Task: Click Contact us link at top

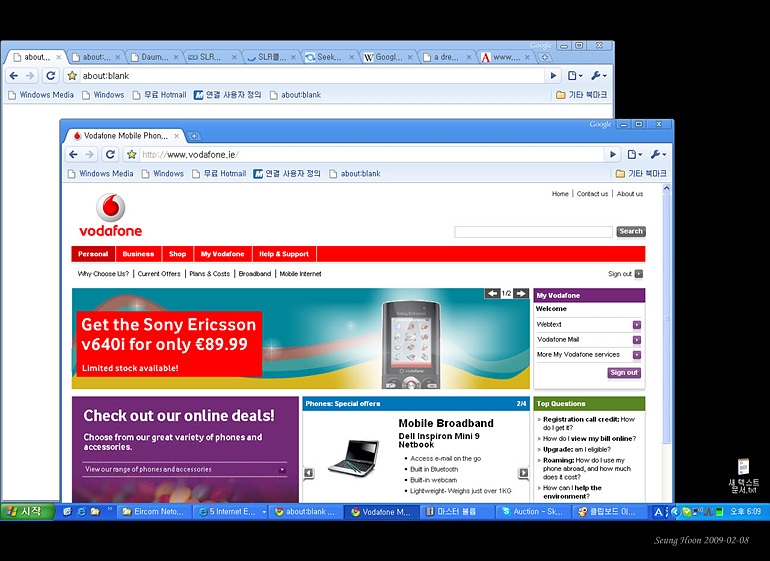Action: (x=592, y=194)
